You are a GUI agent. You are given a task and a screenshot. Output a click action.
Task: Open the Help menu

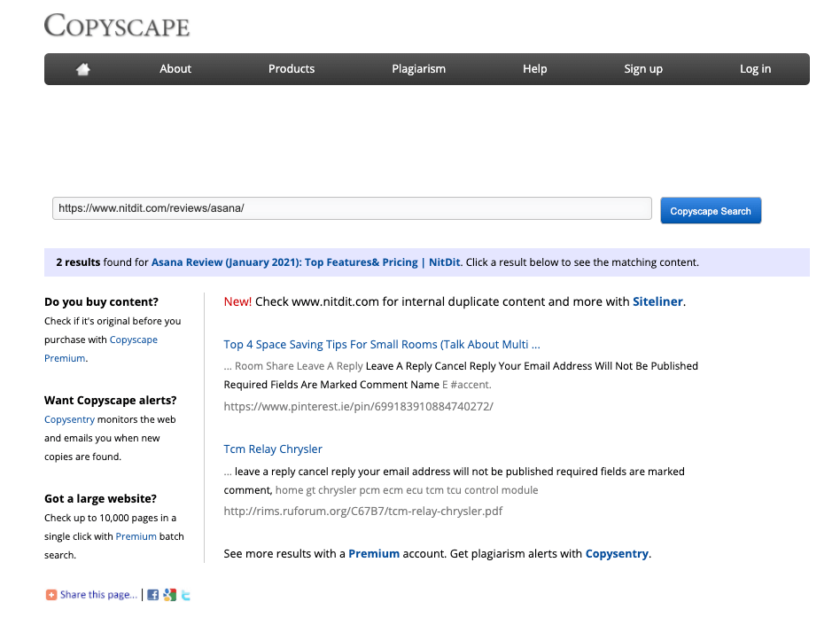pyautogui.click(x=534, y=68)
